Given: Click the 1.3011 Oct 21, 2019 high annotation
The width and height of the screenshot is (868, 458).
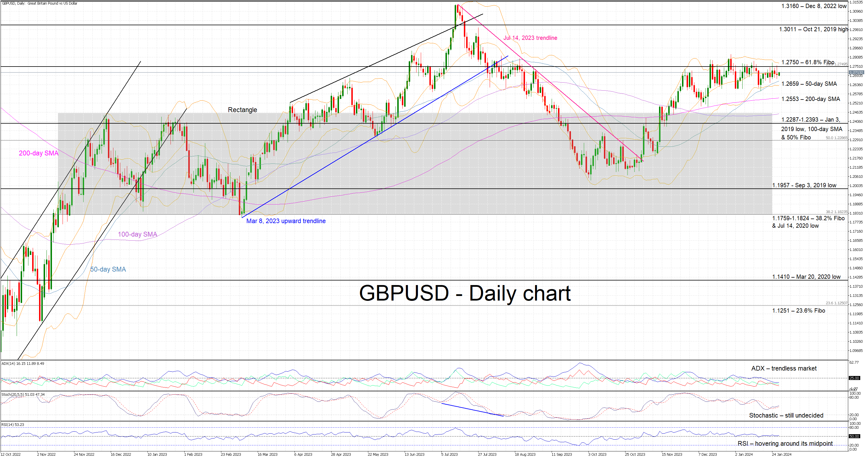Looking at the screenshot, I should [813, 29].
